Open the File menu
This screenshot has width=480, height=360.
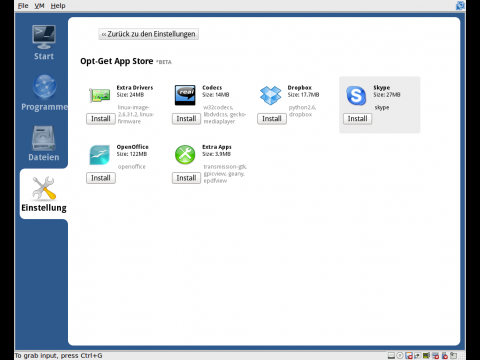[x=23, y=6]
